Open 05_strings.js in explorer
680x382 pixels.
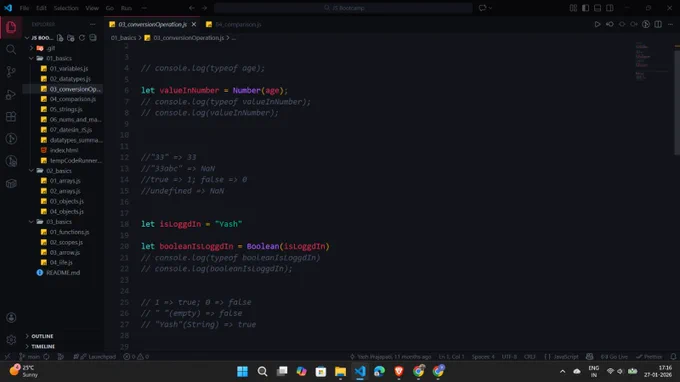tap(66, 109)
